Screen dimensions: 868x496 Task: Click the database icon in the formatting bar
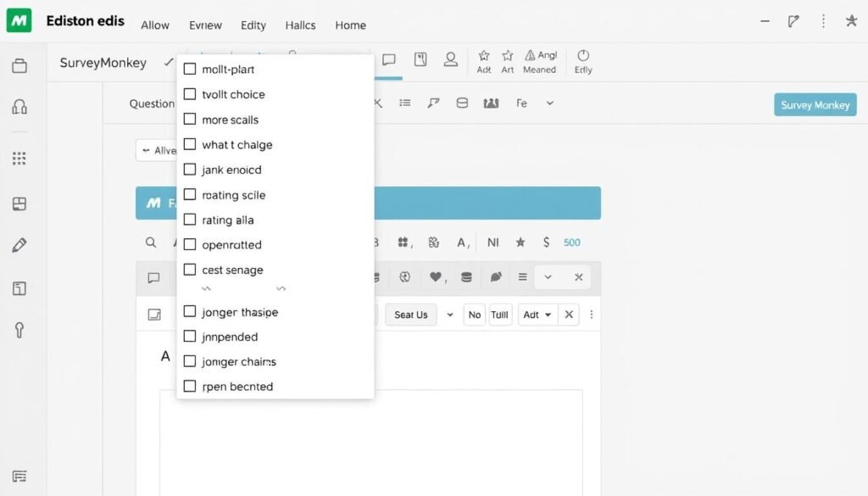click(461, 102)
